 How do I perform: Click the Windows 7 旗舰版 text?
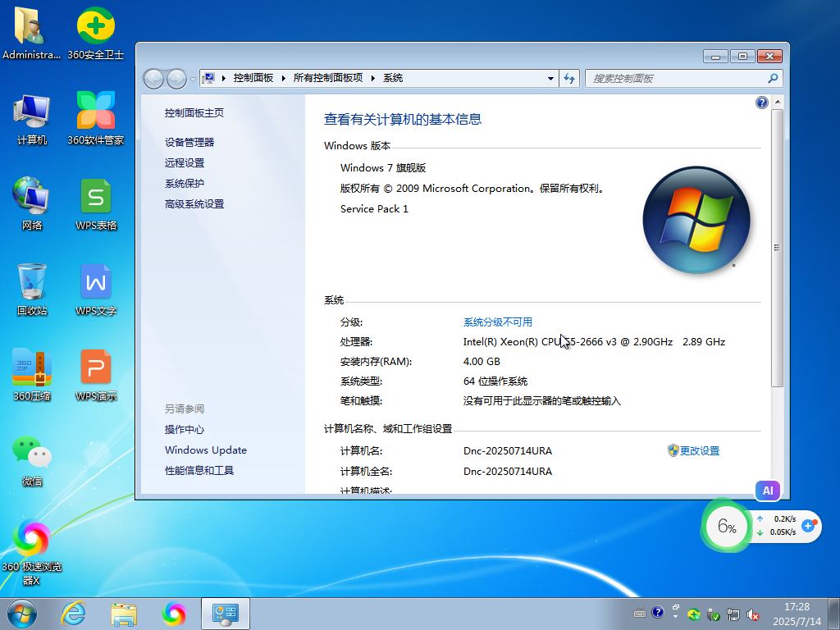[x=382, y=167]
